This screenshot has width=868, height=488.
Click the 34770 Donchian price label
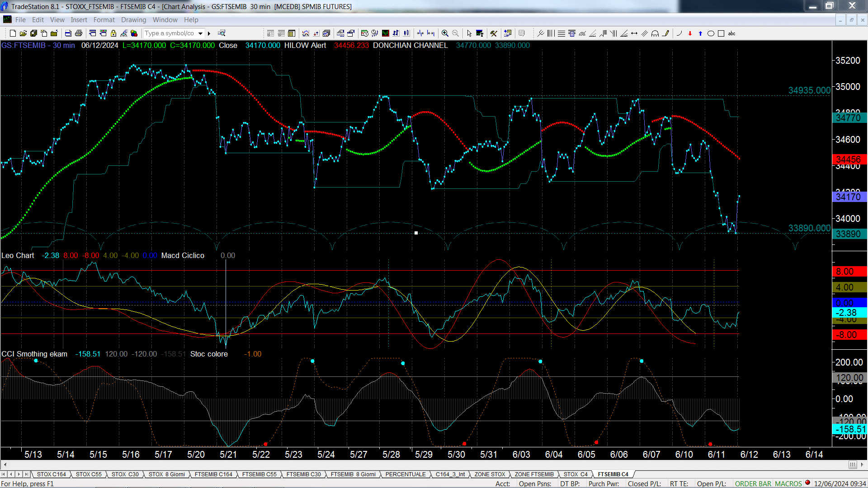849,118
